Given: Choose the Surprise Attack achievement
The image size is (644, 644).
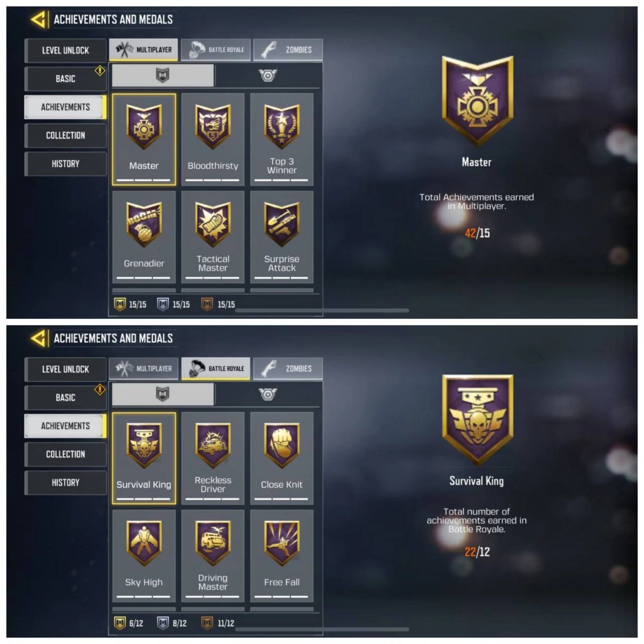Looking at the screenshot, I should 282,237.
